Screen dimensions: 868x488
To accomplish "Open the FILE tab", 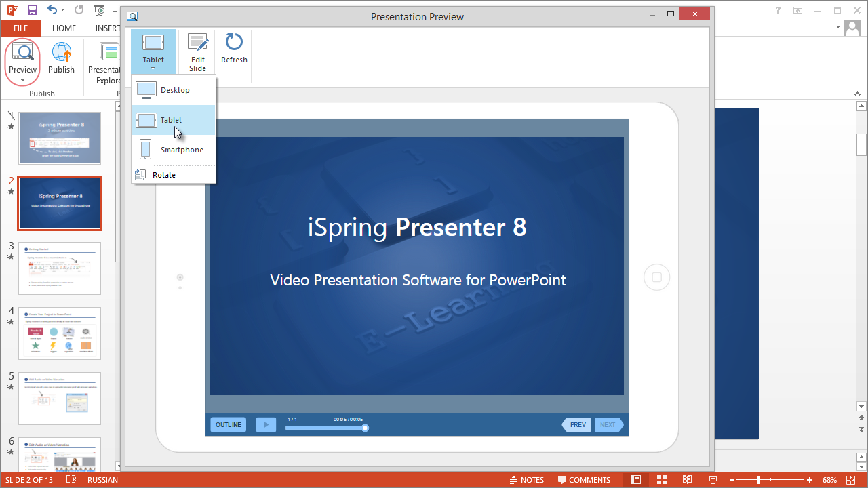I will [x=20, y=28].
